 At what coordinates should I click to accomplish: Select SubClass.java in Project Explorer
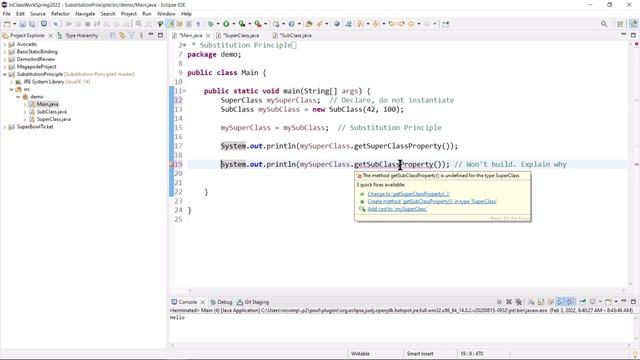(51, 111)
